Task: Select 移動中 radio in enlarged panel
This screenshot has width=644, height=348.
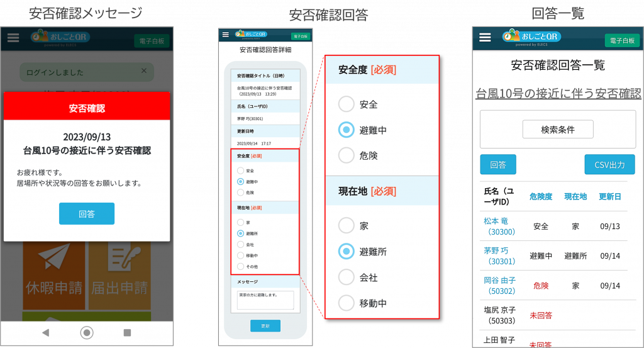Action: click(x=347, y=303)
